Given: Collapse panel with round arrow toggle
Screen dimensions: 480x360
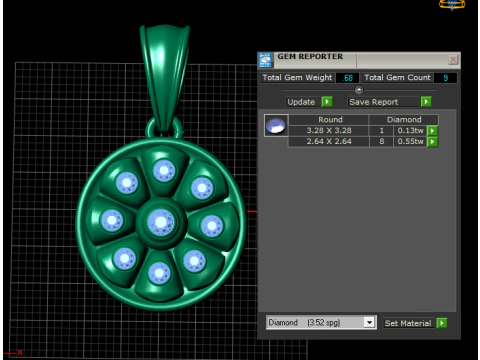Looking at the screenshot, I should 359,90.
